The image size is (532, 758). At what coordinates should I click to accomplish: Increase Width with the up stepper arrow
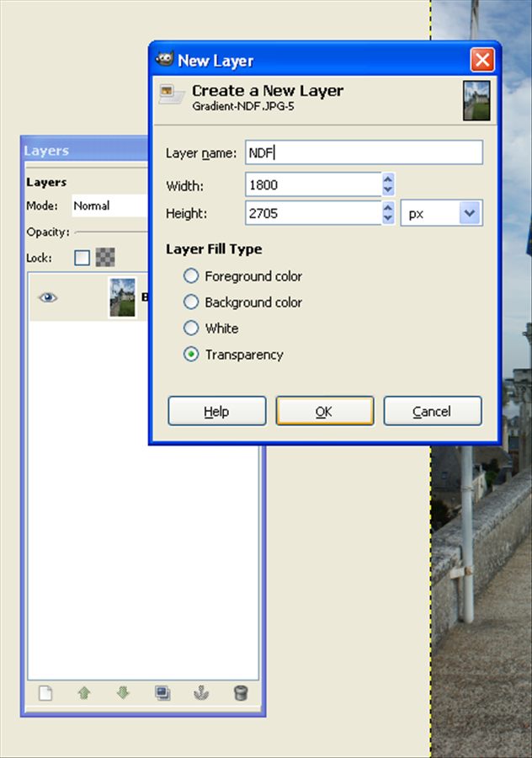coord(388,179)
